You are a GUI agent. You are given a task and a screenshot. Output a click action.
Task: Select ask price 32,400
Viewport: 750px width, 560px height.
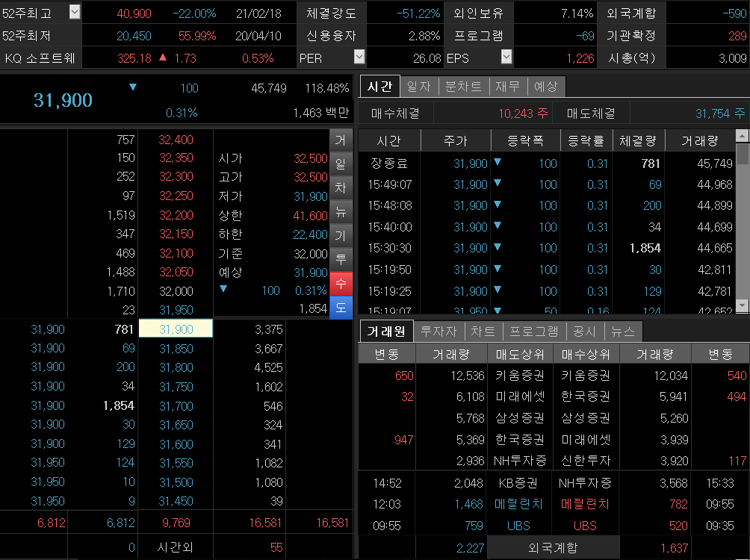(x=176, y=140)
